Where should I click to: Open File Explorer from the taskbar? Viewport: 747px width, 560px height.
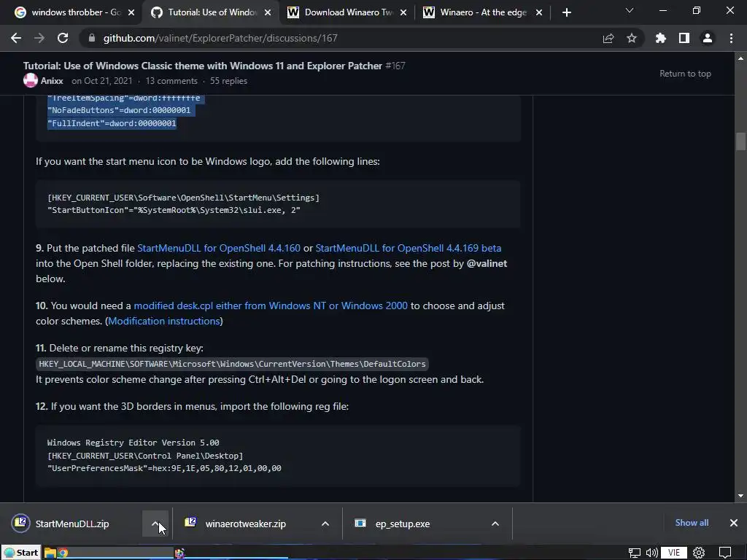[x=50, y=553]
